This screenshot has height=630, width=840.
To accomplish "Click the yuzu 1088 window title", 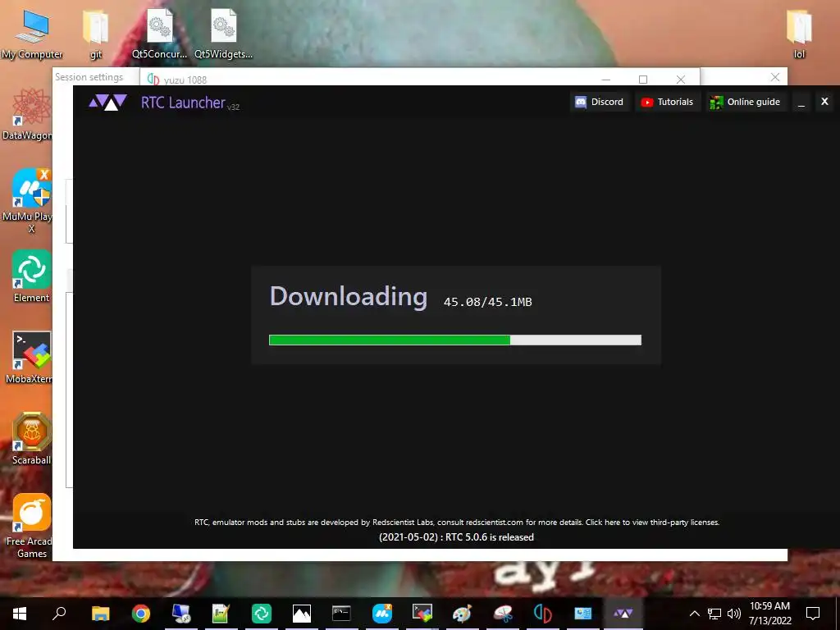I will pyautogui.click(x=185, y=80).
